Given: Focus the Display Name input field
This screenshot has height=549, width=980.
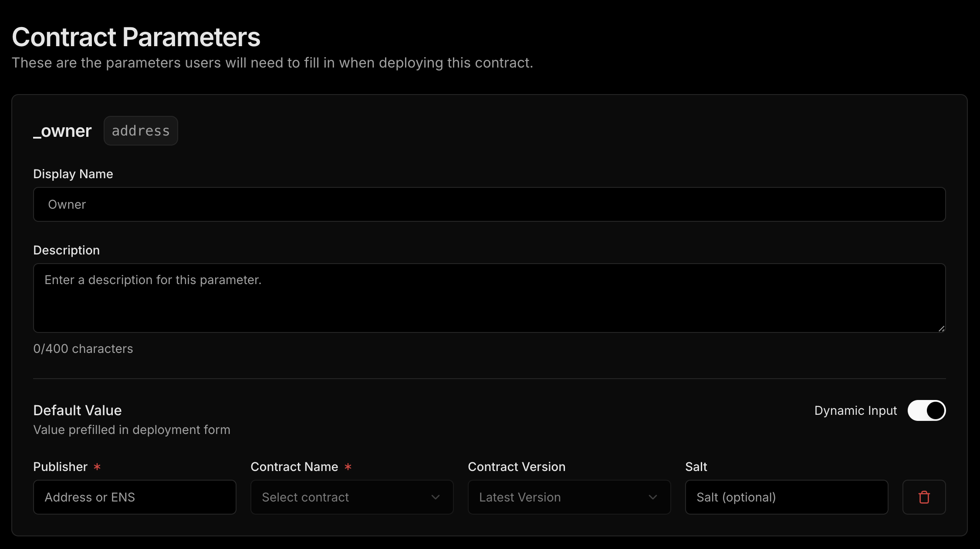Looking at the screenshot, I should pyautogui.click(x=489, y=204).
